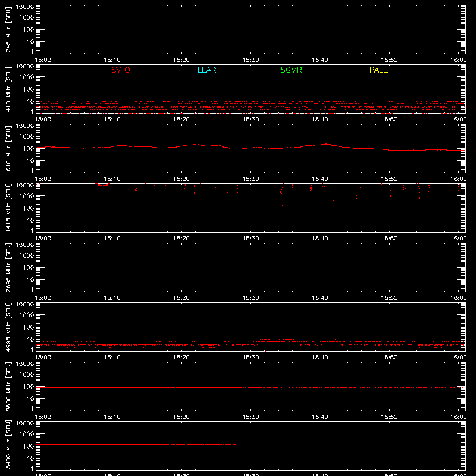Click the 15:00 label under the 4995 MHz panel

pos(43,358)
